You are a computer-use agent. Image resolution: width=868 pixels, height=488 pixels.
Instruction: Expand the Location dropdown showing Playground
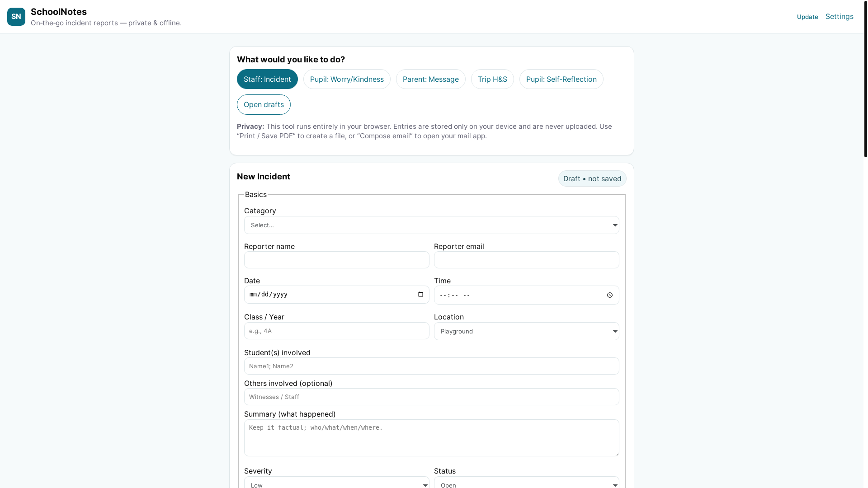pos(526,331)
